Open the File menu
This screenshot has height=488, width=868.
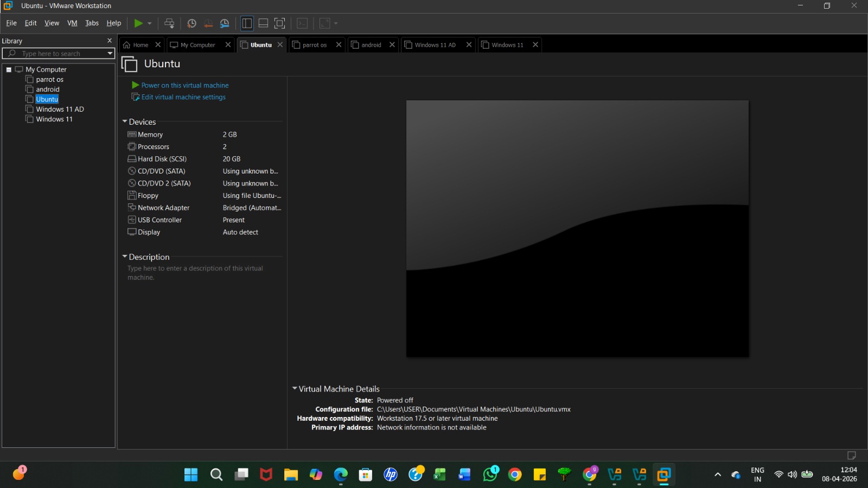click(11, 23)
